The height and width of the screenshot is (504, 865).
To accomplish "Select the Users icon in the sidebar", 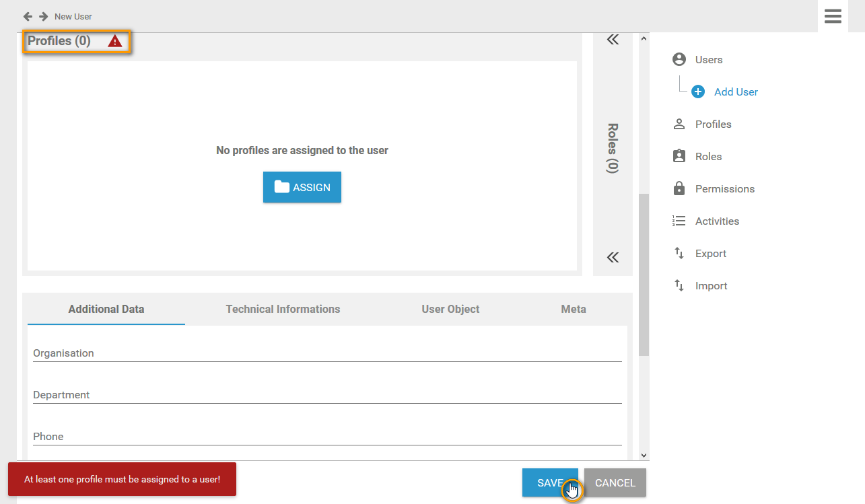I will pos(679,59).
